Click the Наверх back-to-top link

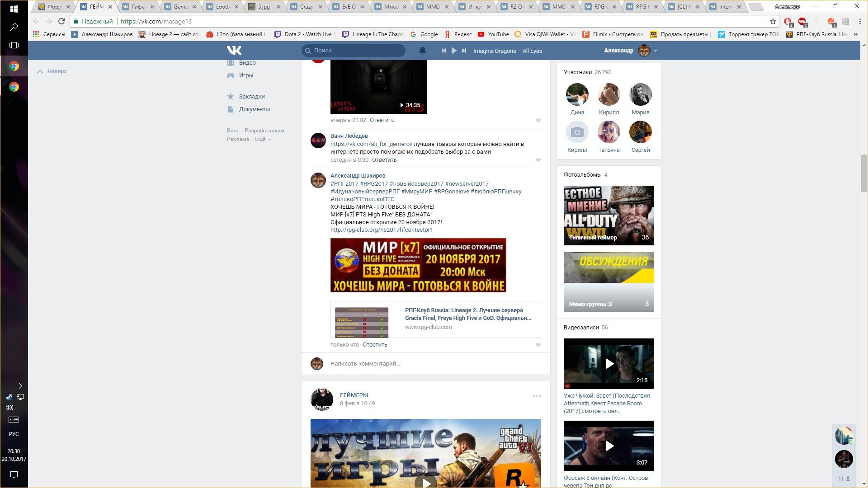click(52, 71)
